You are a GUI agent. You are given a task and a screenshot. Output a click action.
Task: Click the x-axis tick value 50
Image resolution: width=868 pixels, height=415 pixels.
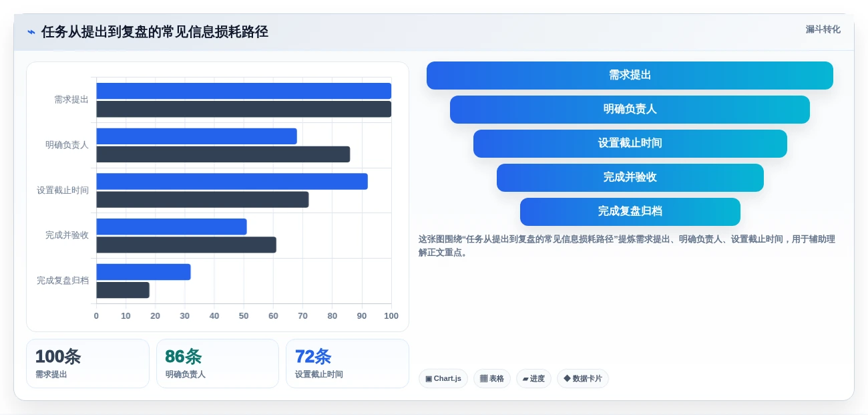click(x=244, y=316)
